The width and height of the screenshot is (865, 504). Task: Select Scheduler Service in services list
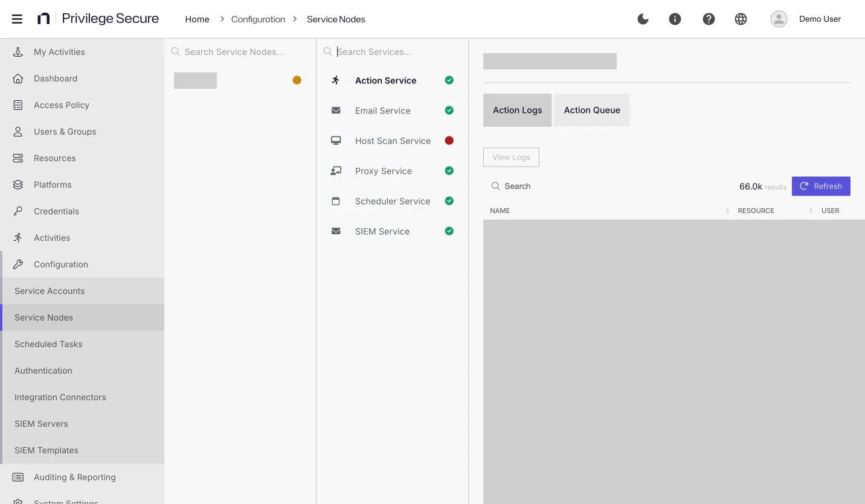point(393,201)
